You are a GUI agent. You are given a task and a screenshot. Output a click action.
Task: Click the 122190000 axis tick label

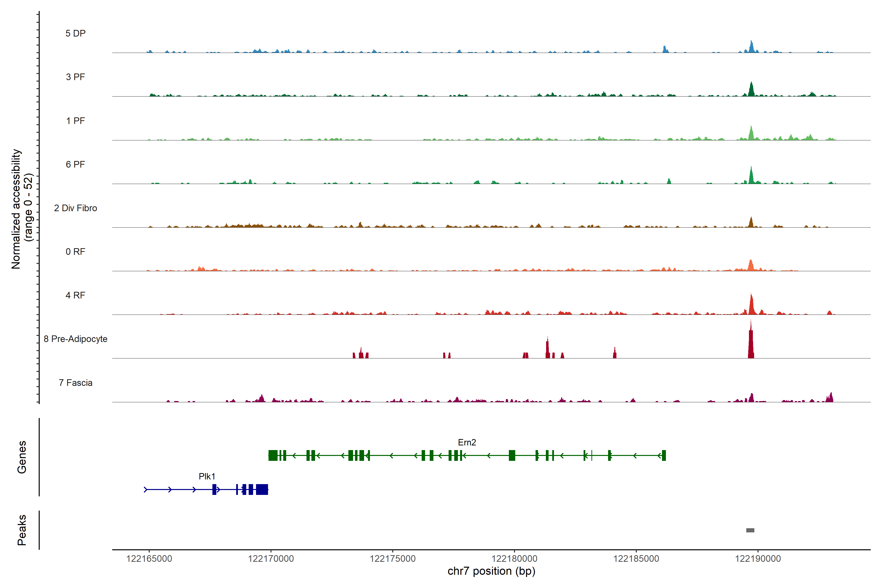[758, 559]
